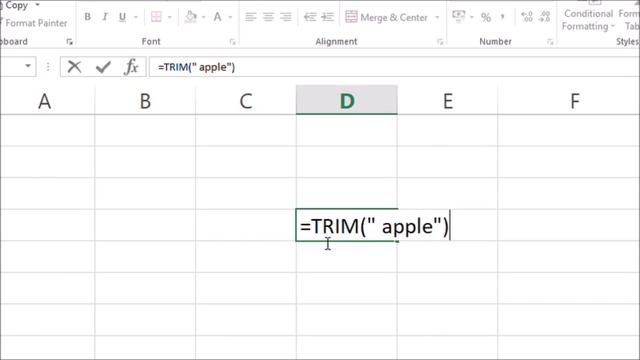
Task: Click Merge & Center button
Action: 386,17
